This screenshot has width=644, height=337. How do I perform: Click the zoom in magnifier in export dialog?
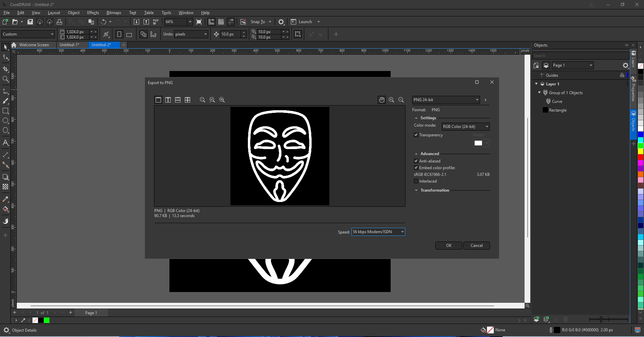coord(391,100)
